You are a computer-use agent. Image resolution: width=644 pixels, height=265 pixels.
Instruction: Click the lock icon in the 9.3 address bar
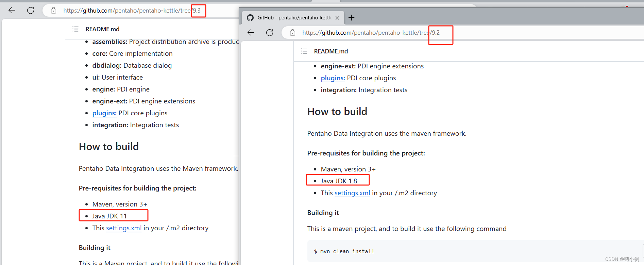coord(53,11)
